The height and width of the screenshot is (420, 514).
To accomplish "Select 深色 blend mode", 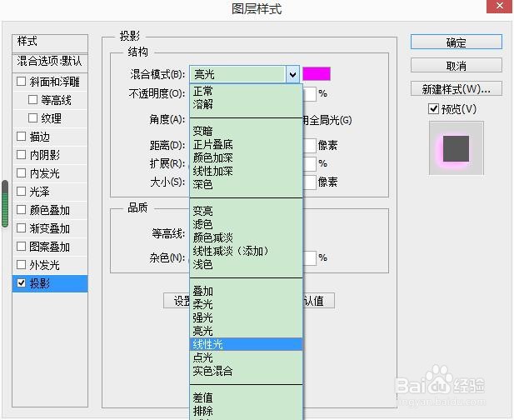I will coord(246,184).
